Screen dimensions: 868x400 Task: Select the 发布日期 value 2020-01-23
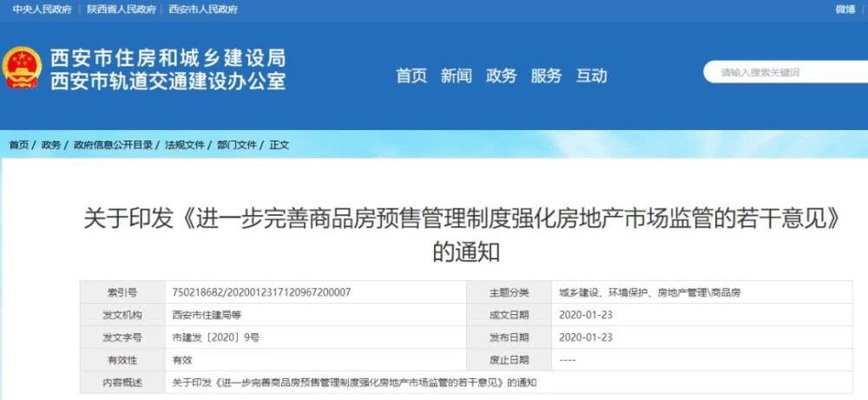pos(586,338)
